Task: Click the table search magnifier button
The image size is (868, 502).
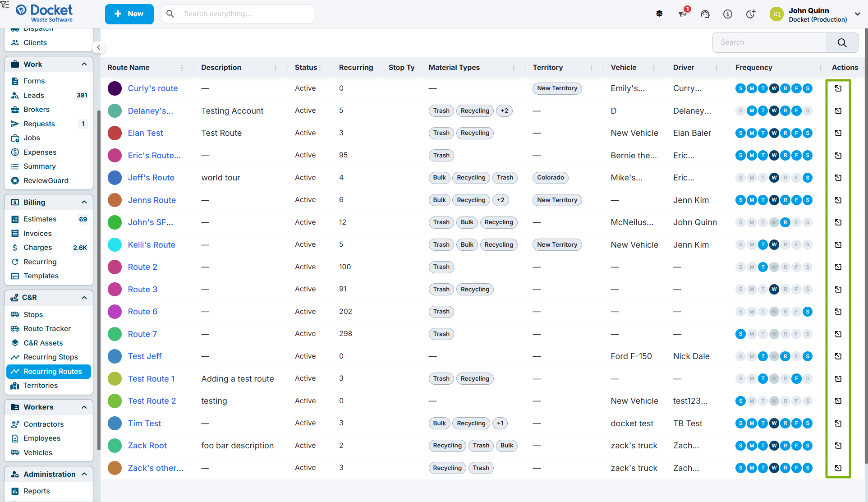Action: (842, 42)
